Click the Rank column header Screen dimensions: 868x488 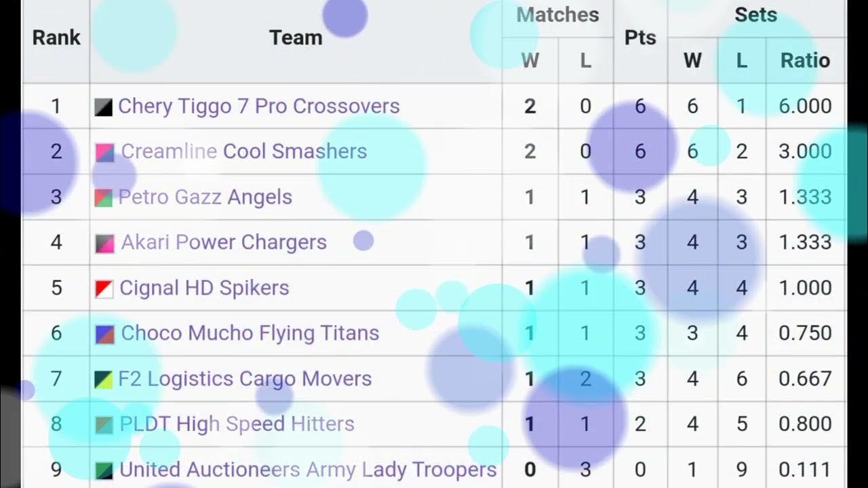(56, 38)
